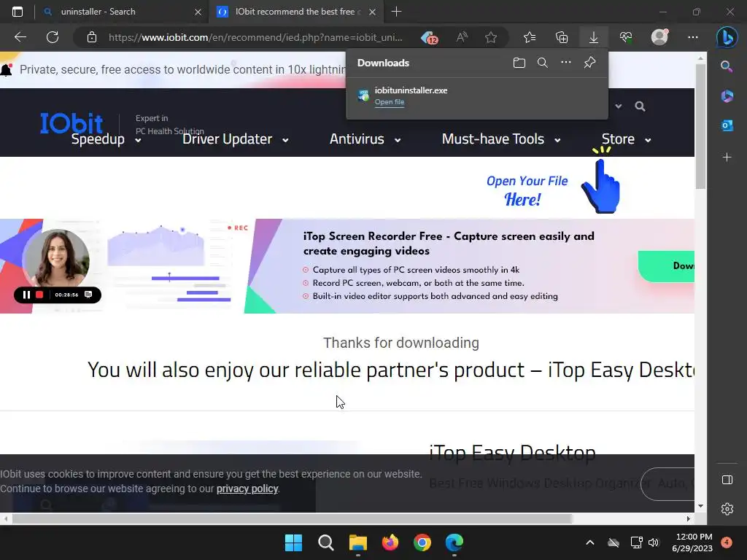Click the vertical scrollbar thumb of the page
This screenshot has height=560, width=747.
click(x=700, y=126)
